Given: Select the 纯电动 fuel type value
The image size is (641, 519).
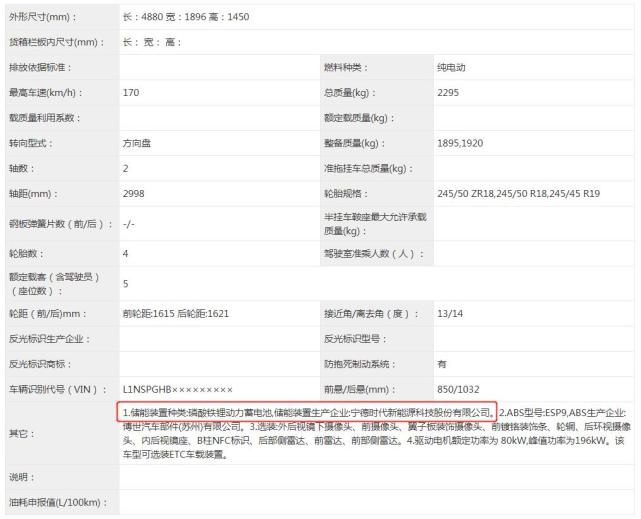Looking at the screenshot, I should tap(453, 67).
